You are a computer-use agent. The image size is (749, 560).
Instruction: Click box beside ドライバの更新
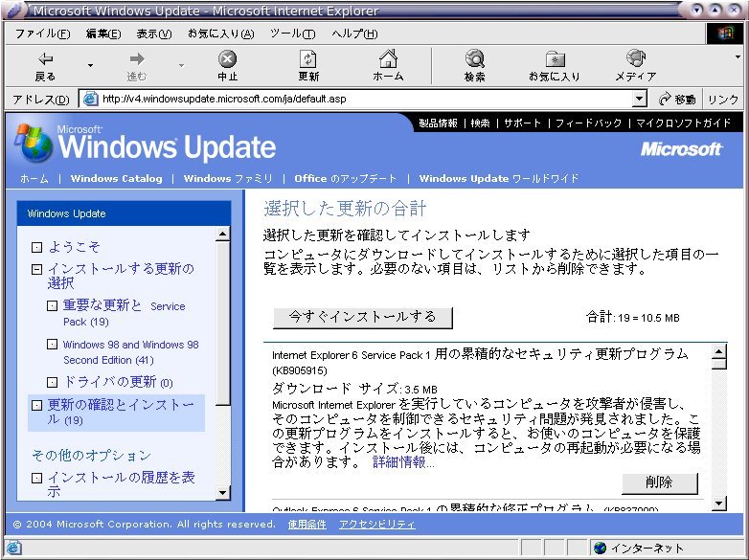[52, 382]
